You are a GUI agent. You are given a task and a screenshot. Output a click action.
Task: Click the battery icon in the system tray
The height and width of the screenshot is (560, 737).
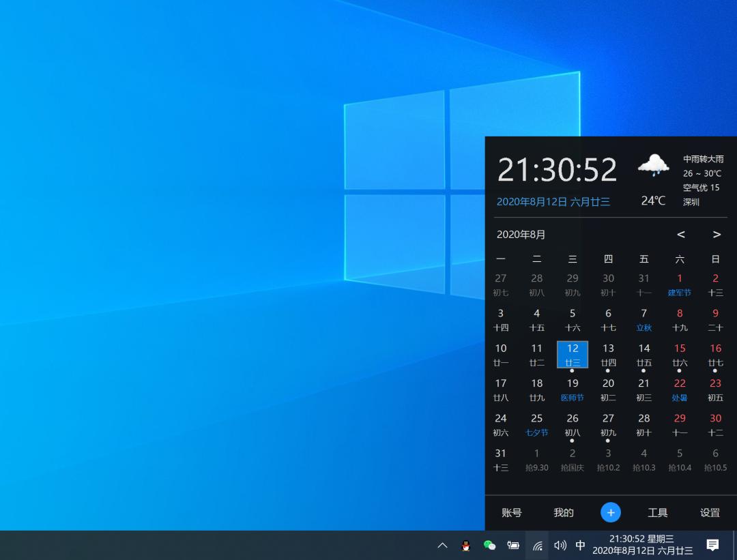point(513,546)
